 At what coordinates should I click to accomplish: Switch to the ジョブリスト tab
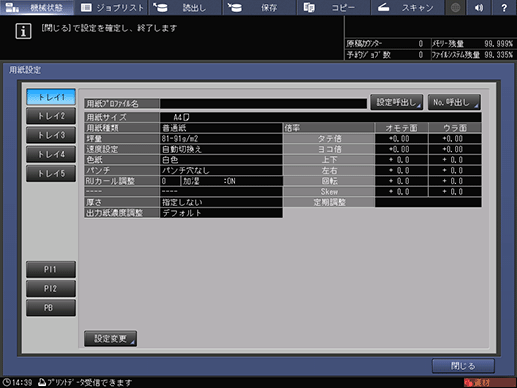(112, 7)
